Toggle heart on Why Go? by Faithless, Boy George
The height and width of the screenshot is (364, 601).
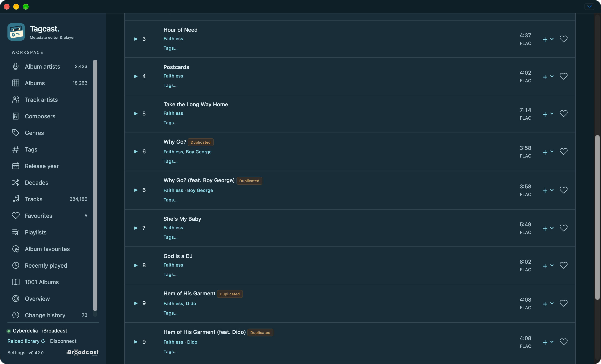(x=563, y=152)
